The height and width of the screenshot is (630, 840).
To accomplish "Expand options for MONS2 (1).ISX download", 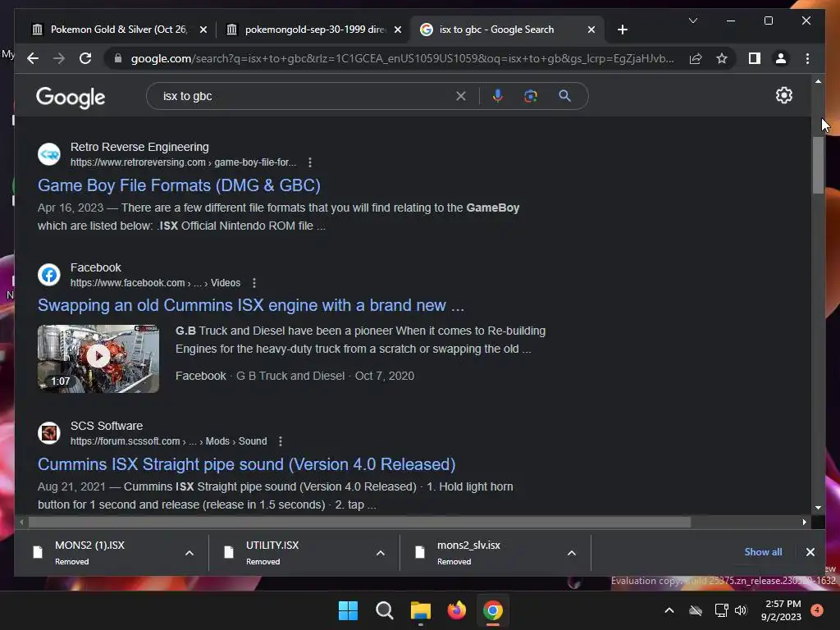I will point(189,553).
